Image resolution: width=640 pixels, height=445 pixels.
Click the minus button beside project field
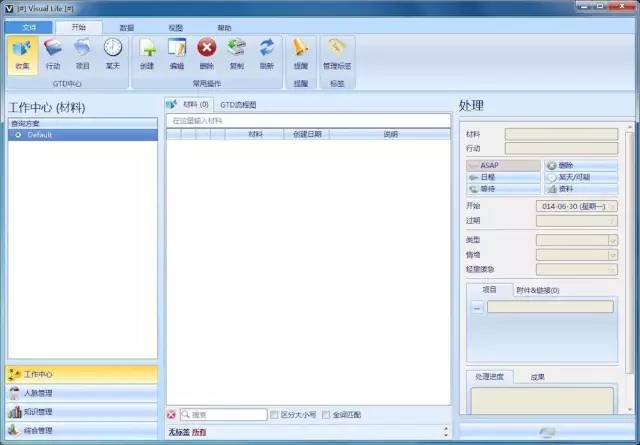(x=477, y=307)
